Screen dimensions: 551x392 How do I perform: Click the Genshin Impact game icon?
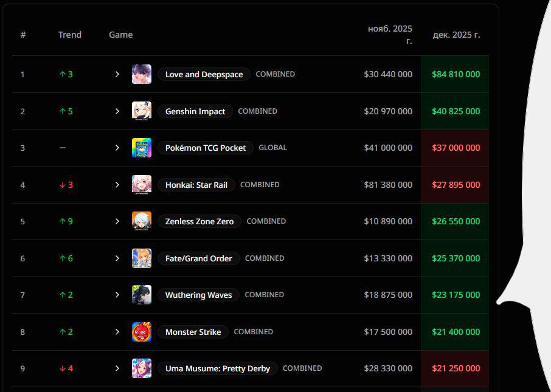click(x=142, y=111)
